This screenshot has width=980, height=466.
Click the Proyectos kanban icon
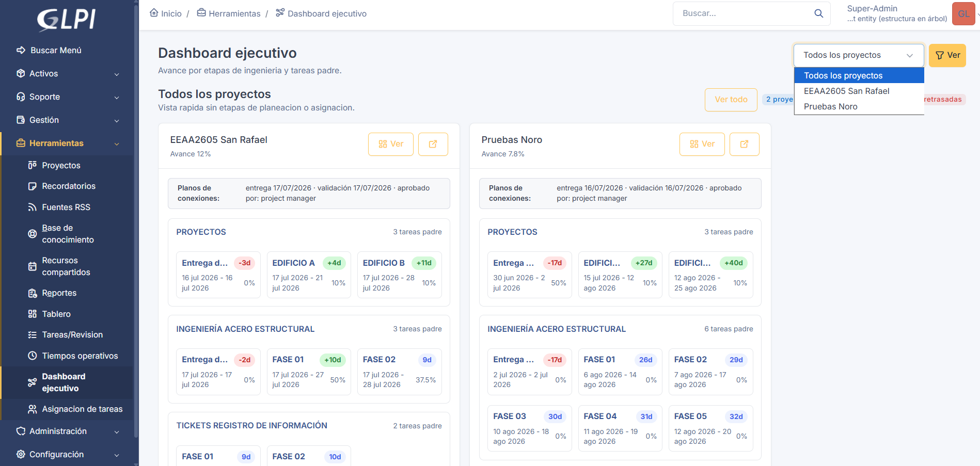coord(32,165)
